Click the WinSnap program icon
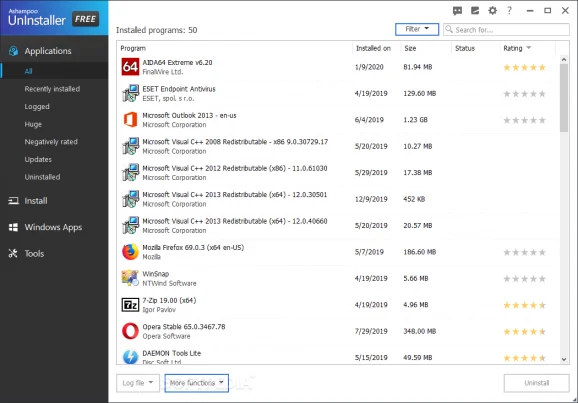578x403 pixels. click(x=130, y=278)
